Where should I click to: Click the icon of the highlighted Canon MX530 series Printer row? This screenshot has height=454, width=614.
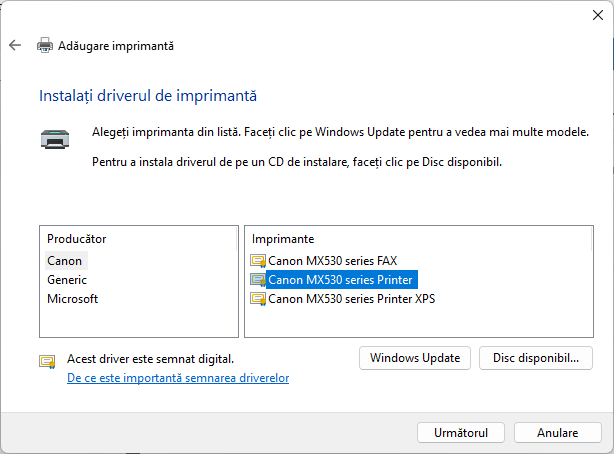pyautogui.click(x=258, y=280)
